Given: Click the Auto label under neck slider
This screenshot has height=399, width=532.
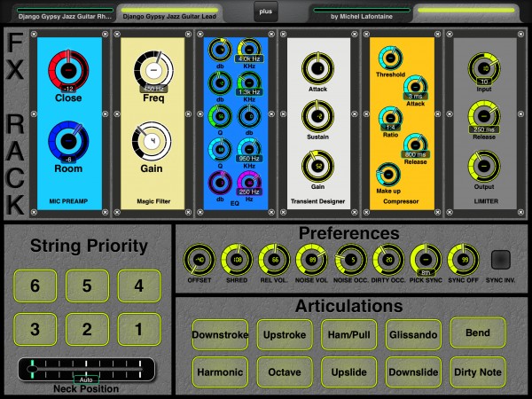Looking at the screenshot, I should click(x=86, y=379).
